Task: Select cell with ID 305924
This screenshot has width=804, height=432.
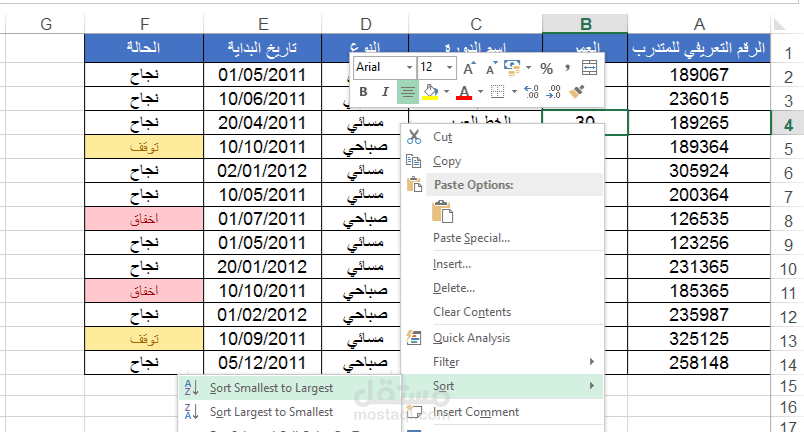Action: [x=699, y=171]
